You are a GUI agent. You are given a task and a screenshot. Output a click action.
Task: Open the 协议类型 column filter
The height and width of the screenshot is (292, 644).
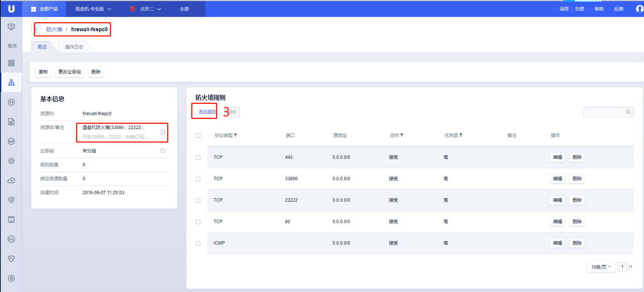(235, 135)
